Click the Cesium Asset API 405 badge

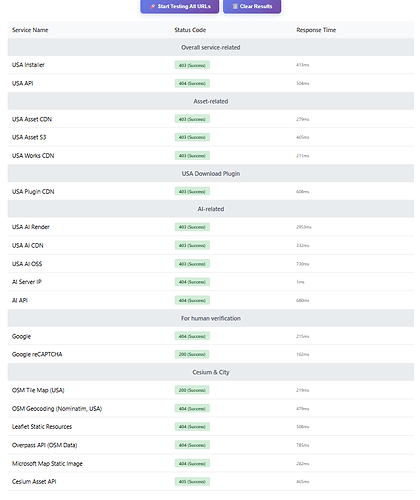click(x=192, y=482)
